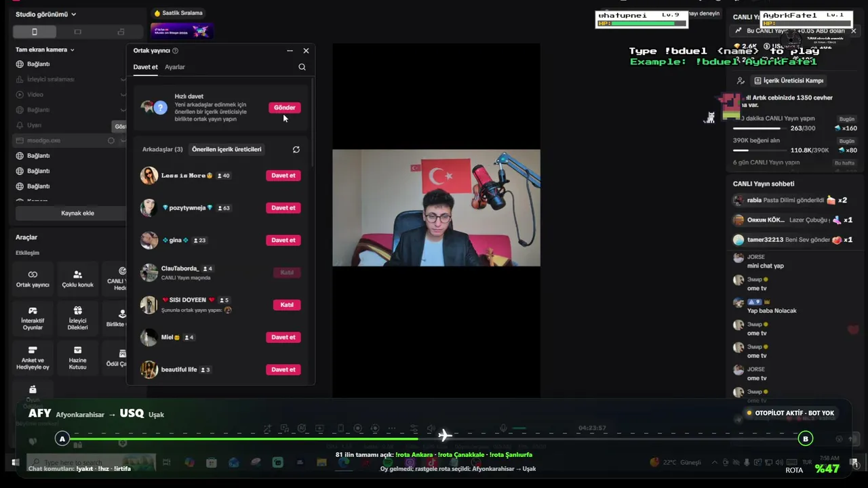
Task: Open the Hazine Kutusu tool
Action: (77, 358)
